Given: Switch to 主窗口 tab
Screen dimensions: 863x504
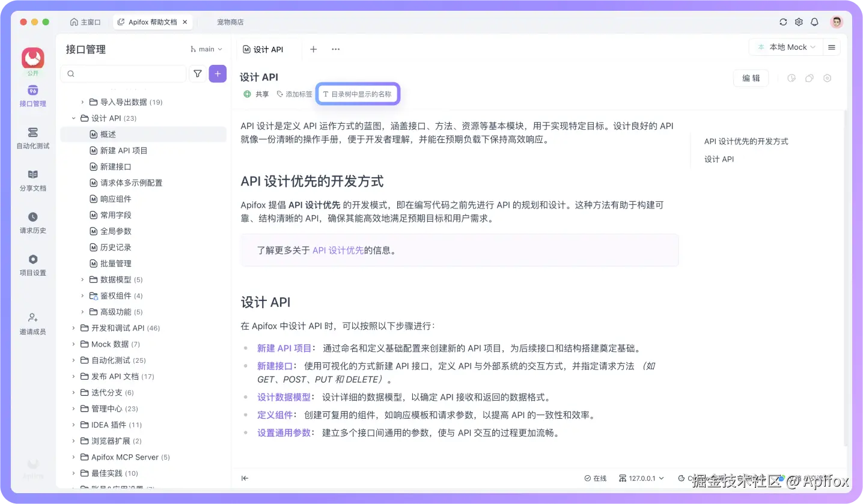Looking at the screenshot, I should coord(85,22).
